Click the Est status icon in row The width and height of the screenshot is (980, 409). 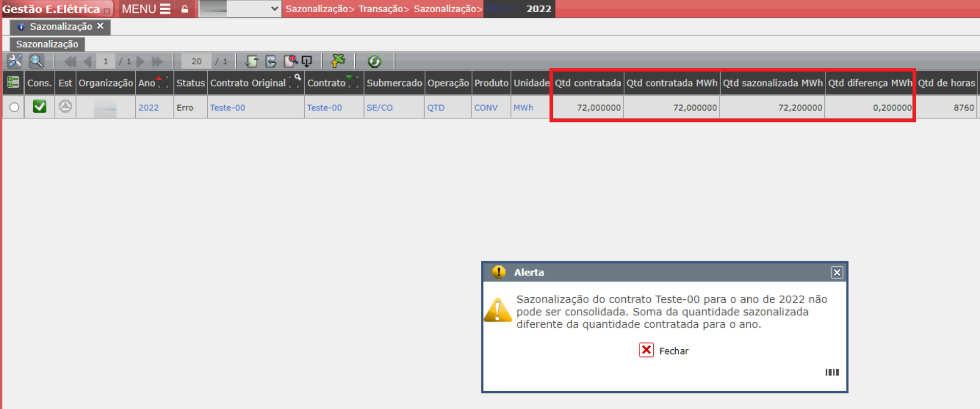coord(65,107)
